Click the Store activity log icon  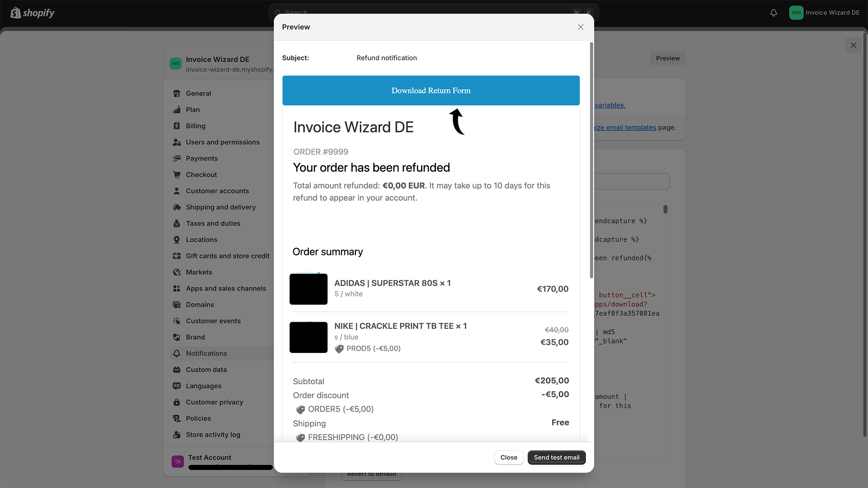click(177, 435)
